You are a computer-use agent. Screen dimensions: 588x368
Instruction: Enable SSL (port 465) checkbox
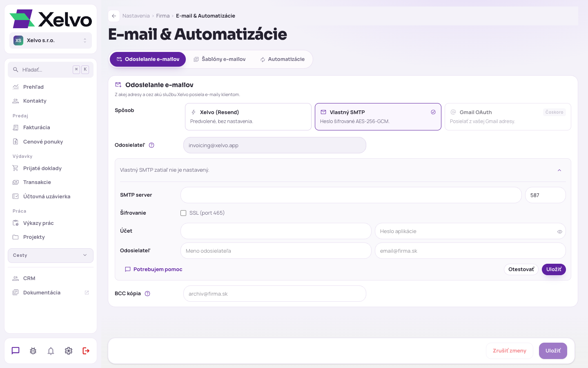tap(183, 213)
